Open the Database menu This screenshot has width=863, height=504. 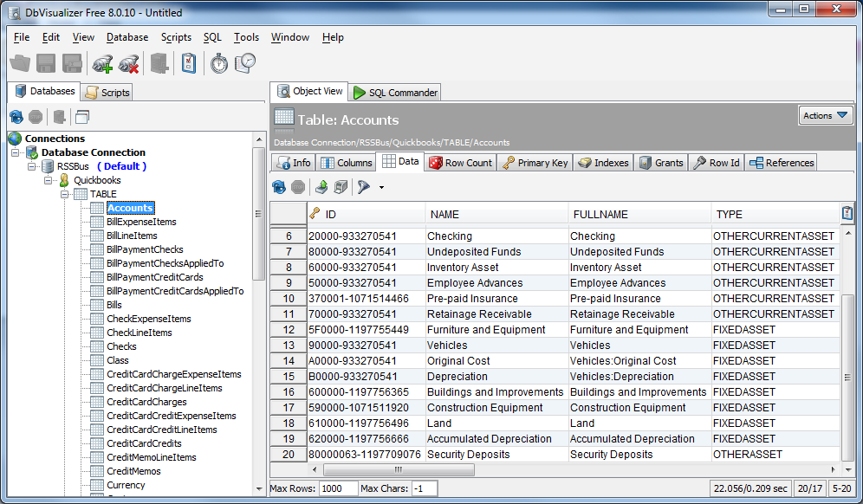[127, 37]
